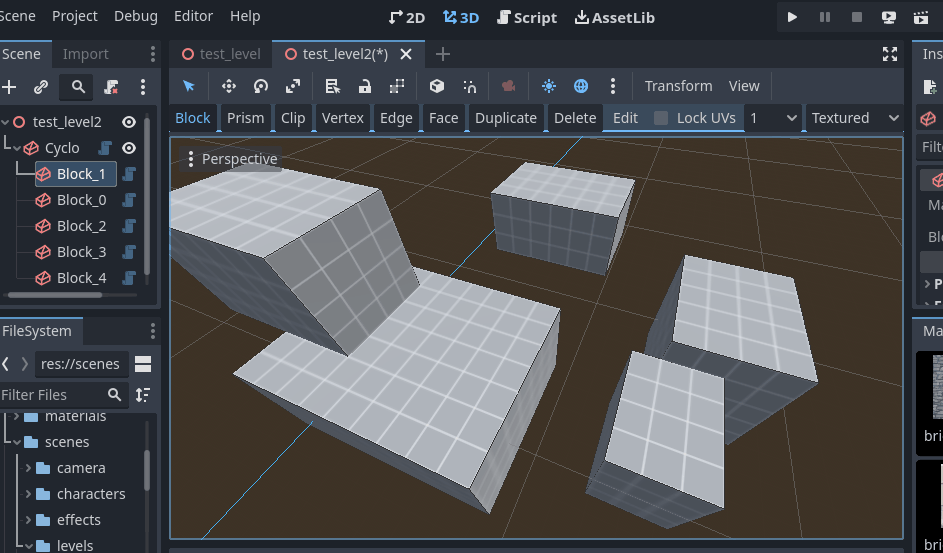Click the attach script icon in the Scene dock
This screenshot has height=553, width=943.
tap(111, 88)
